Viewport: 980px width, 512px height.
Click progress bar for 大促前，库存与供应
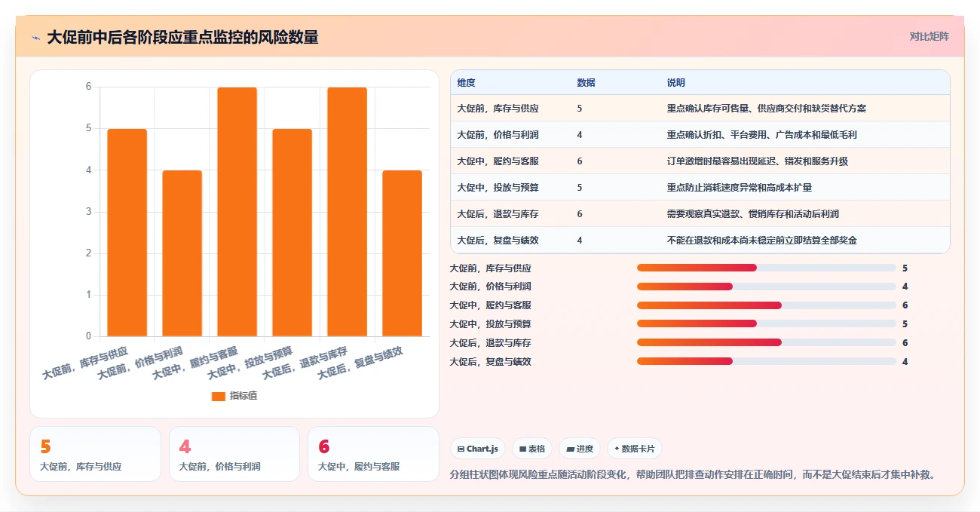click(x=766, y=268)
